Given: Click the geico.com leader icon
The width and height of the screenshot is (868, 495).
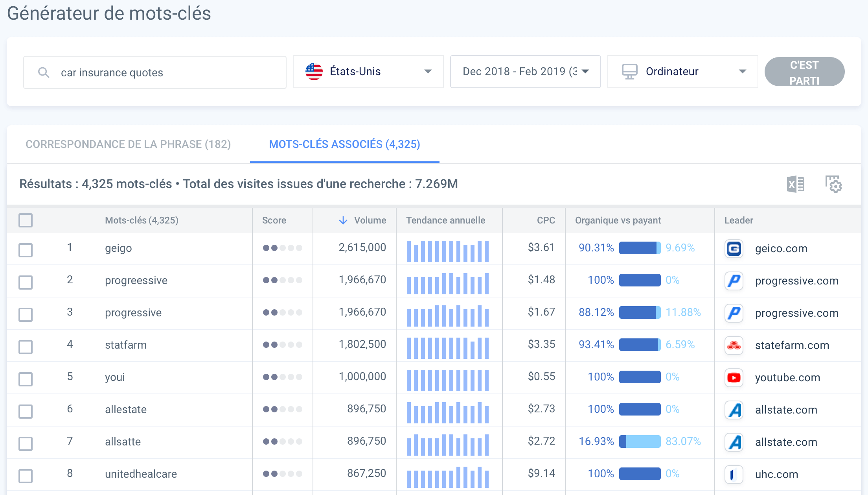Looking at the screenshot, I should pos(734,249).
